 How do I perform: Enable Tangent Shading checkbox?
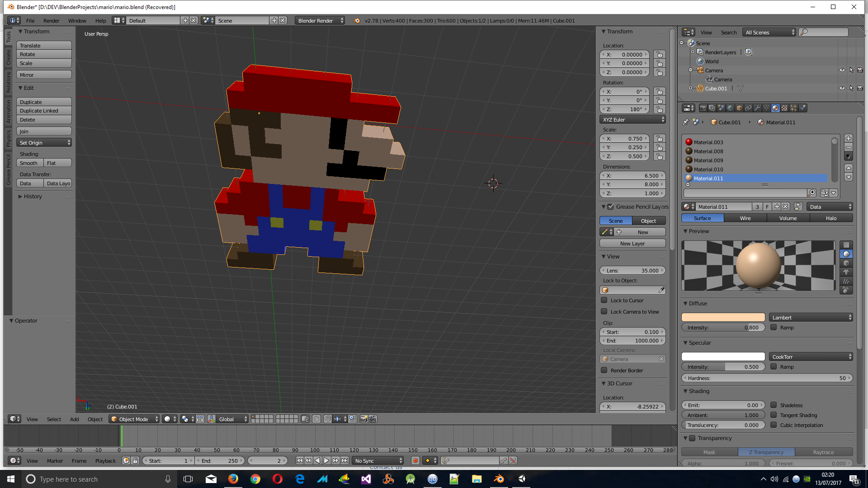click(774, 415)
